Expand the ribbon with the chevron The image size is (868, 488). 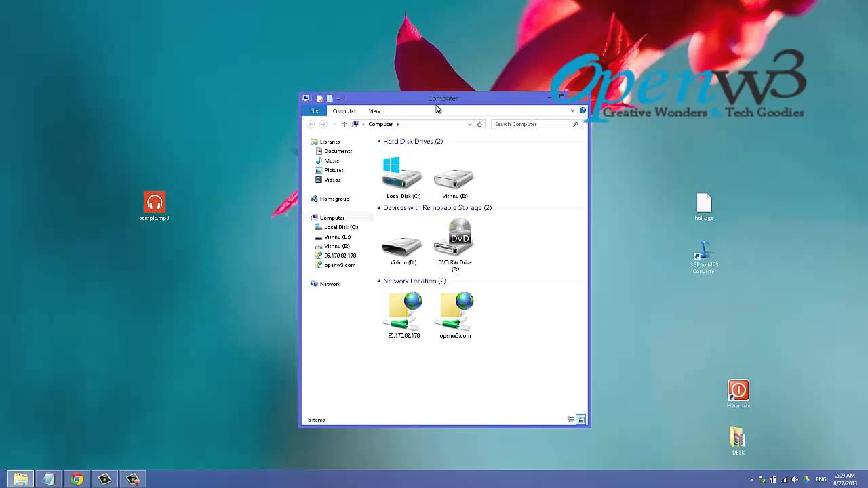coord(572,110)
